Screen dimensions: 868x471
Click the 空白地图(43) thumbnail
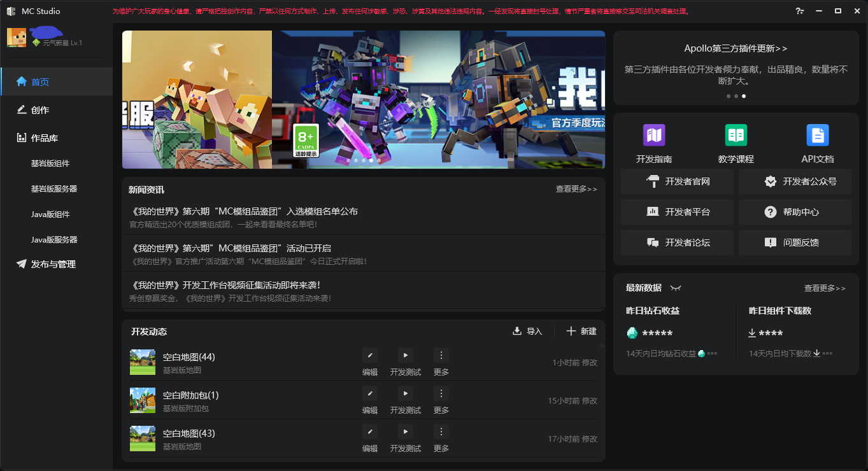(x=143, y=439)
